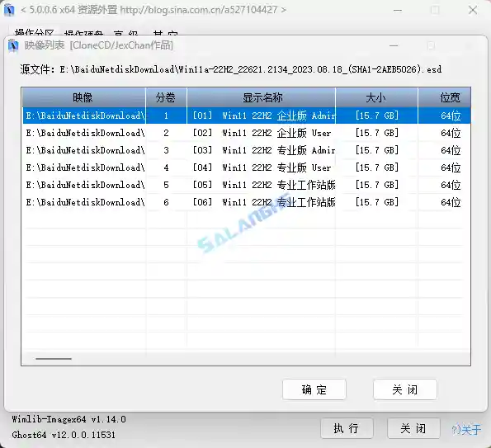This screenshot has width=491, height=448.
Task: Click the [15.7 GB] size in row 6
Action: 377,202
